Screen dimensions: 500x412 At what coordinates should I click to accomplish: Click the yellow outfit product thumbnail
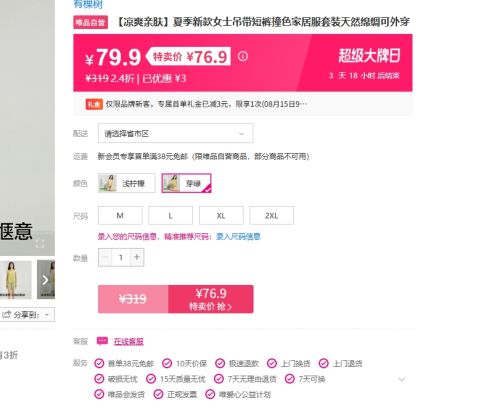[x=15, y=280]
